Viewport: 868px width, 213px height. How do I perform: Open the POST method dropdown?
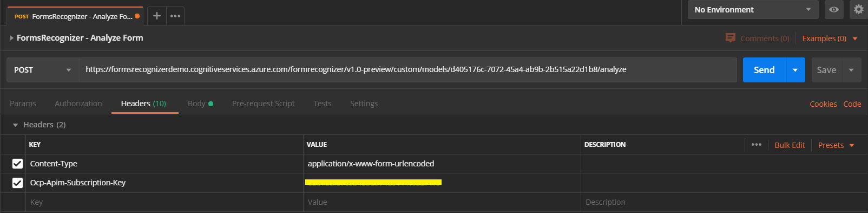coord(43,70)
